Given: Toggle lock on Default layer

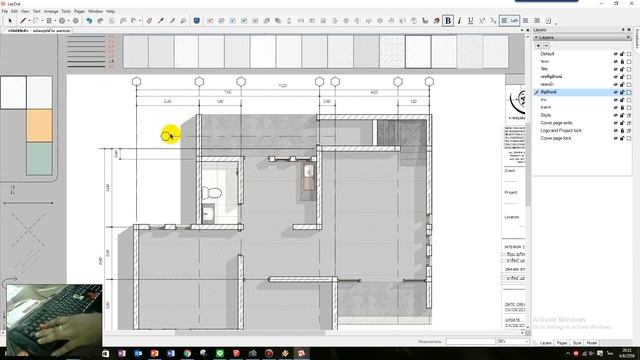Looking at the screenshot, I should click(x=622, y=54).
